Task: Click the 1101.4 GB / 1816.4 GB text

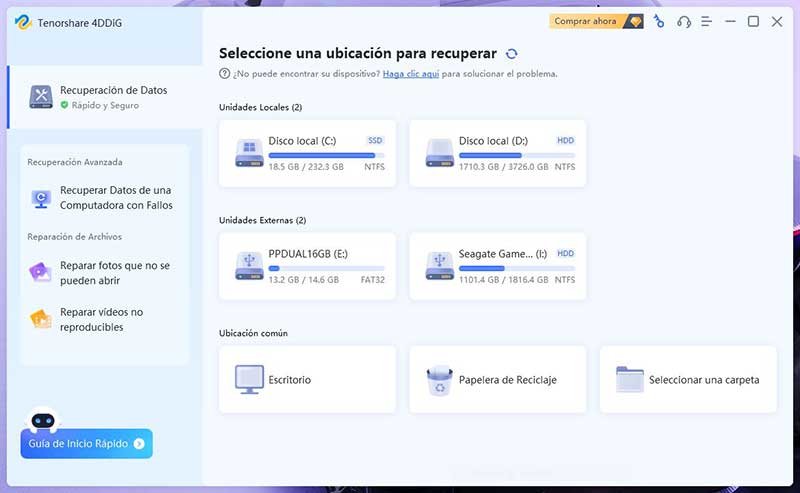Action: (504, 280)
